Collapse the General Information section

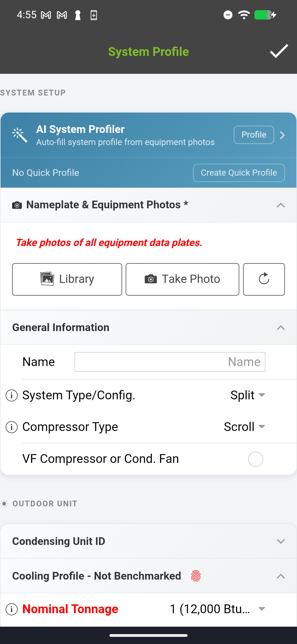click(280, 328)
